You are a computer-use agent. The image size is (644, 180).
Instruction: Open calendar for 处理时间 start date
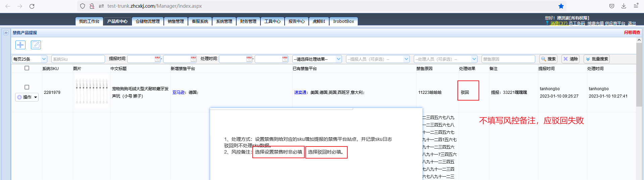click(249, 59)
